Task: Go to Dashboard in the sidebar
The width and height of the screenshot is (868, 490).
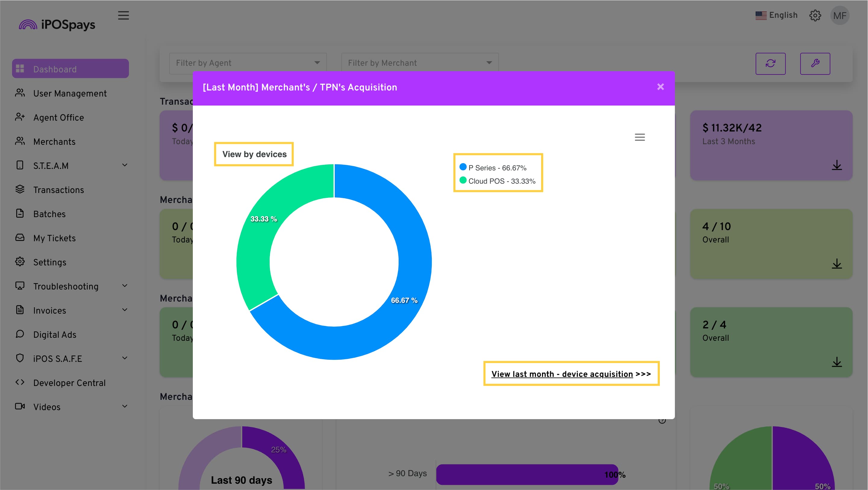Action: point(71,69)
